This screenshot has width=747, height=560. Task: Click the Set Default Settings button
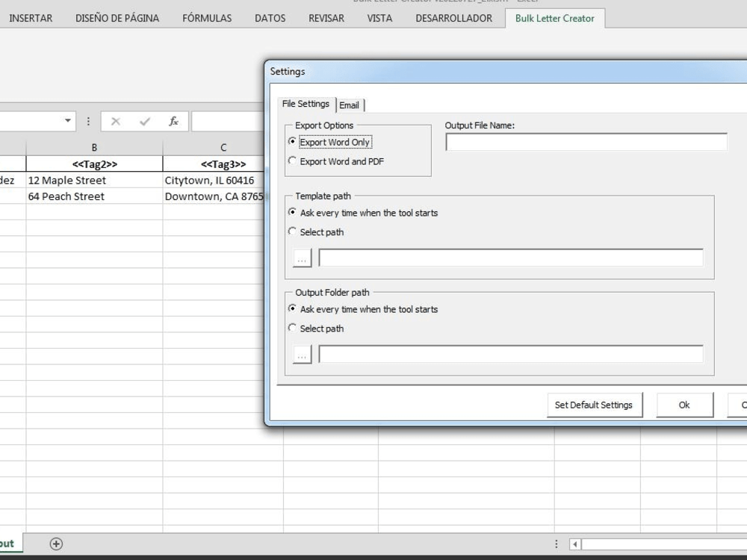click(x=595, y=405)
